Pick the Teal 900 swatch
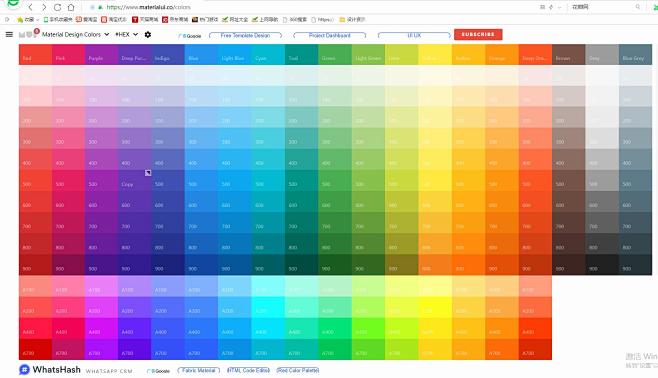Image resolution: width=658 pixels, height=378 pixels. [302, 265]
